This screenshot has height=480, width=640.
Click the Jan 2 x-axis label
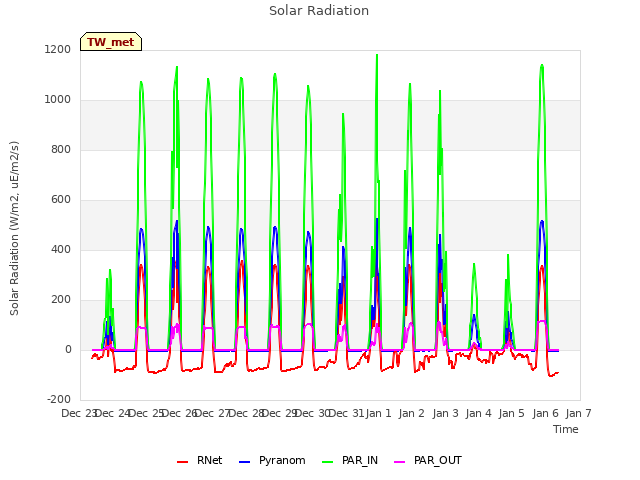coord(411,413)
